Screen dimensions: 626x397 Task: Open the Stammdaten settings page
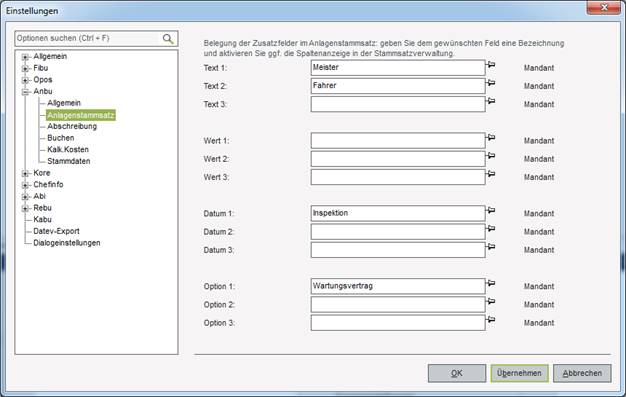69,161
